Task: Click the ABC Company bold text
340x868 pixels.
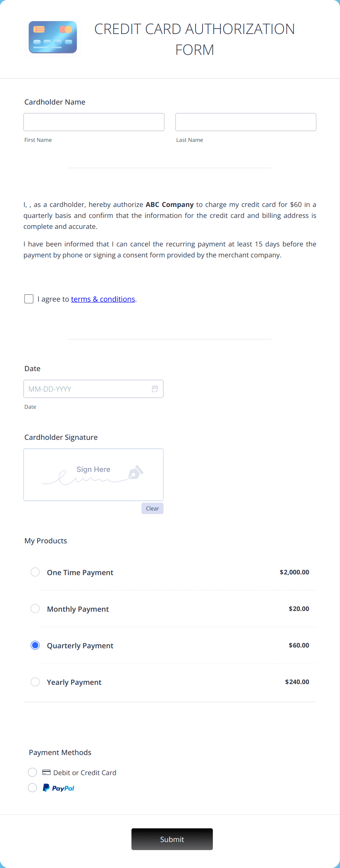Action: (169, 204)
